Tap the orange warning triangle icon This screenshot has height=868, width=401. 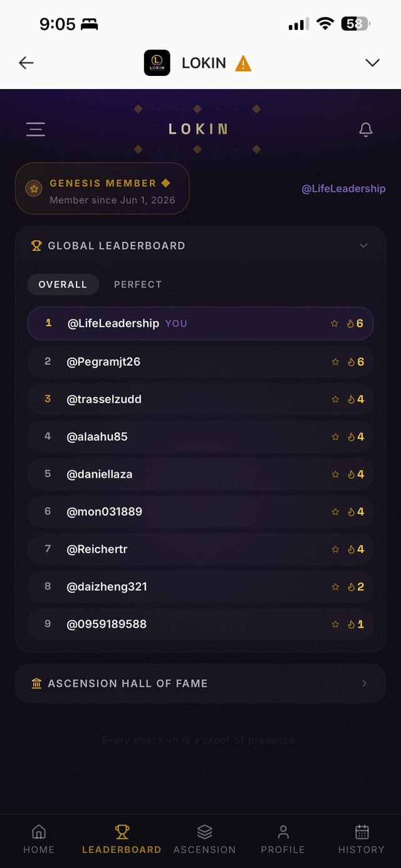pos(243,63)
